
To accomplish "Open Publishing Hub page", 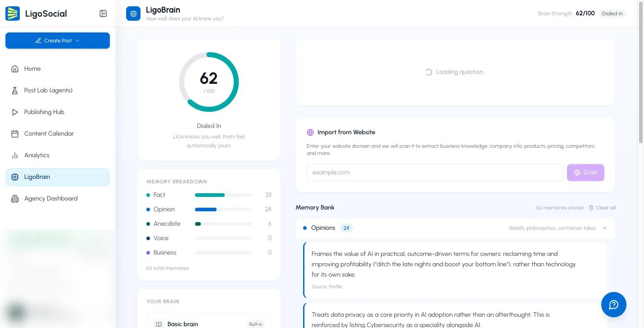I will (58, 112).
